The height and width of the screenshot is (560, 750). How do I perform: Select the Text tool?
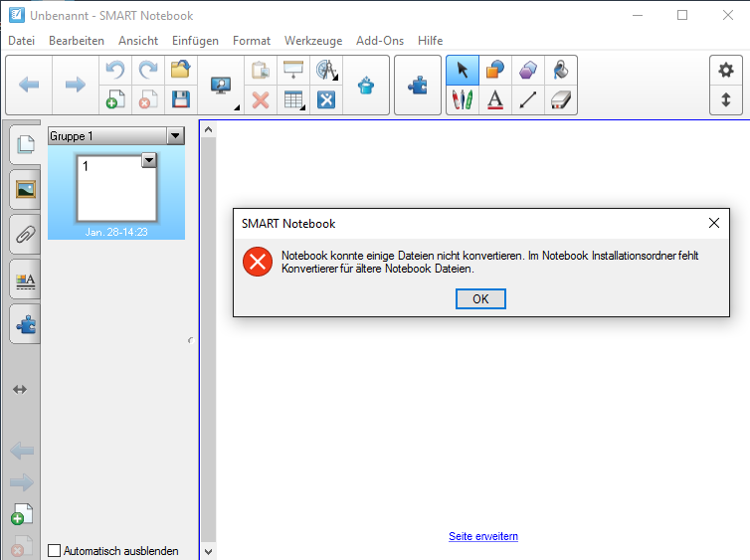495,99
